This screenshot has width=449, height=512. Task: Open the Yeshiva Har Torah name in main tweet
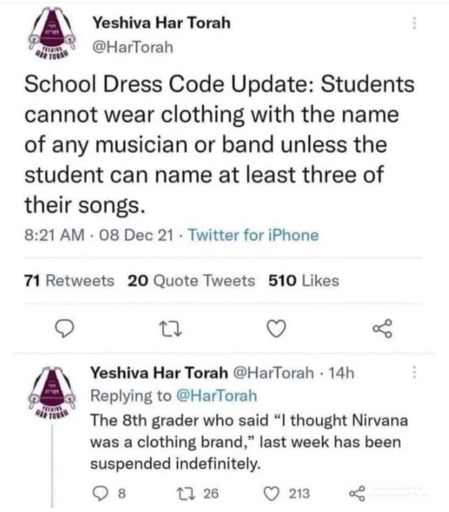162,23
